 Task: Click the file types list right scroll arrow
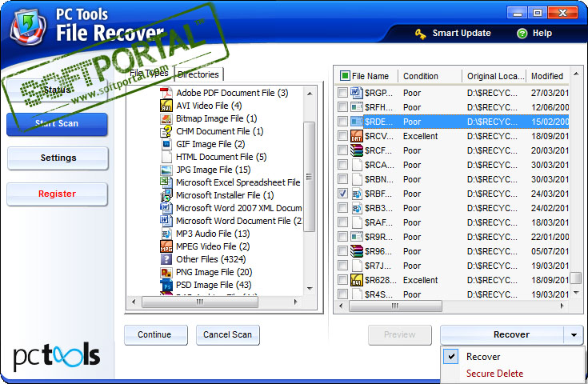(x=295, y=302)
